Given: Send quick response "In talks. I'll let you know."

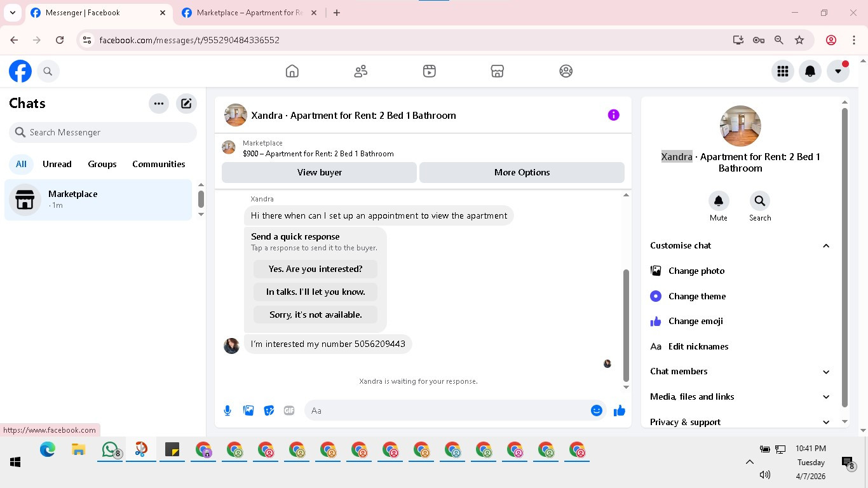Looking at the screenshot, I should (315, 292).
